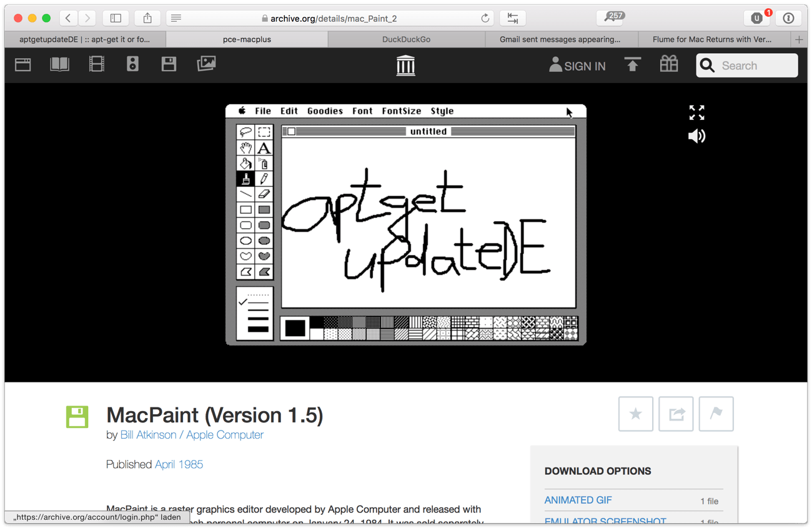Click the Donate gift icon

(669, 64)
